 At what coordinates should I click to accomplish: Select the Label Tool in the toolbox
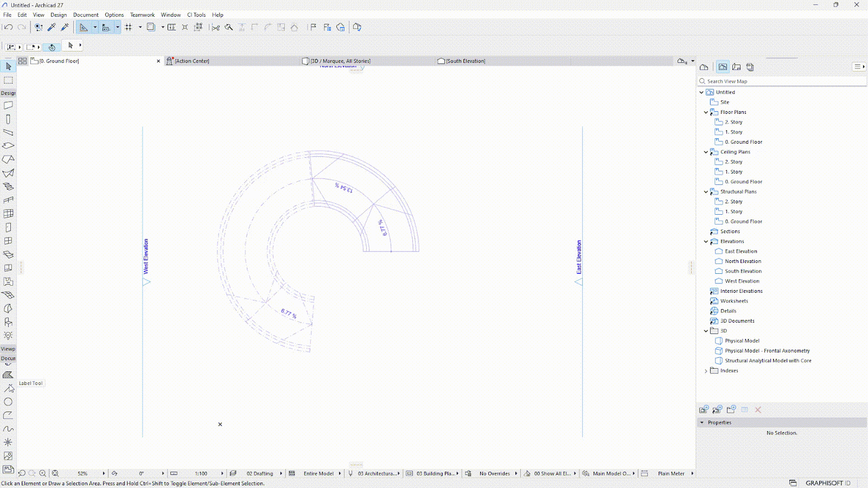pos(8,388)
